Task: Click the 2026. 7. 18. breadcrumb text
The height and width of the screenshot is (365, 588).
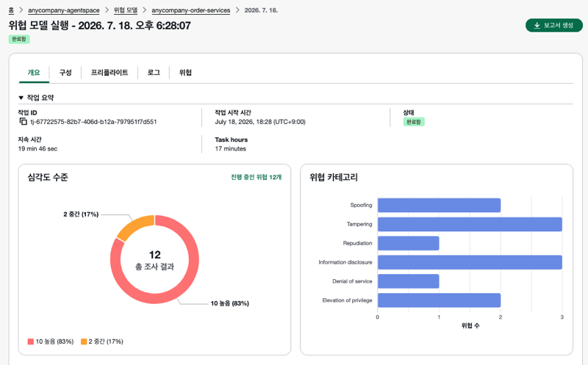Action: 261,10
